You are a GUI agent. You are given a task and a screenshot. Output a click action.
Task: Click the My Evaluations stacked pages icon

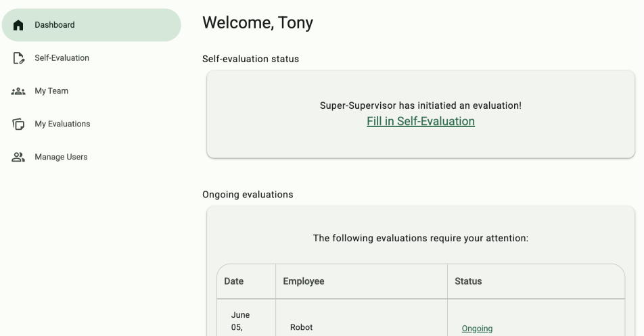19,124
